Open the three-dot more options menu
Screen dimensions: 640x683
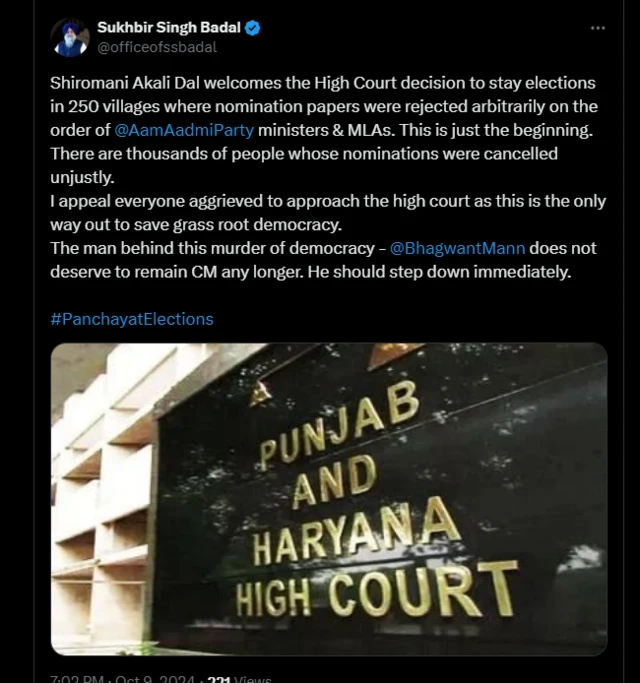tap(598, 28)
